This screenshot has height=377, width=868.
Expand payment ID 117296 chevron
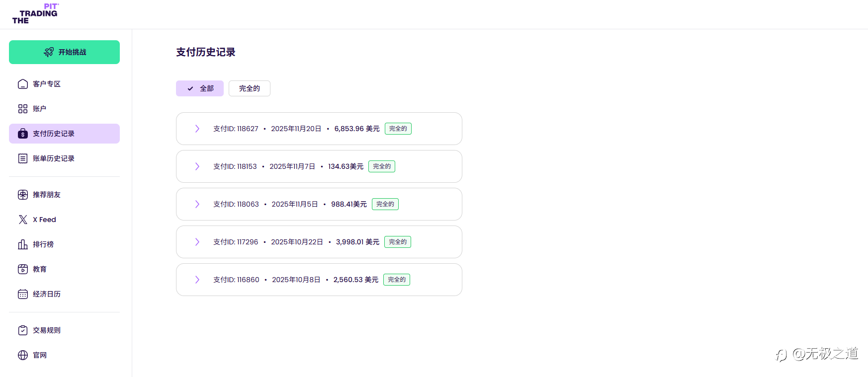click(197, 242)
